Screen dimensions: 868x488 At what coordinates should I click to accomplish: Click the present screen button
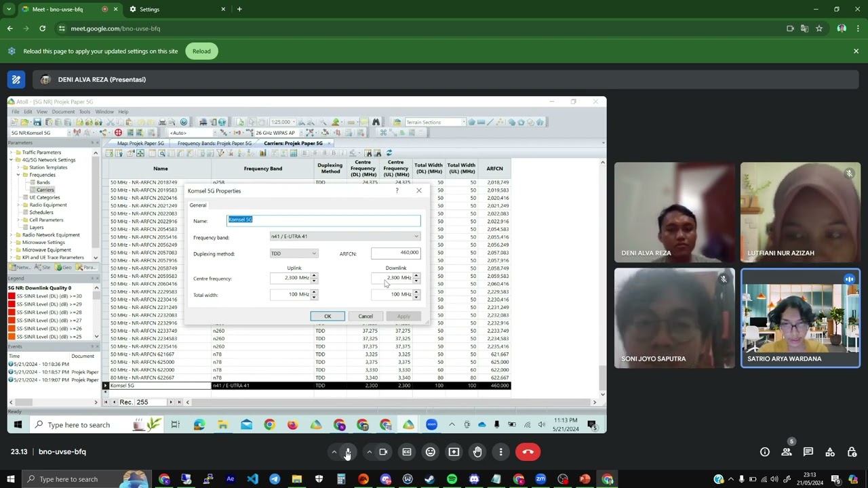(x=454, y=452)
